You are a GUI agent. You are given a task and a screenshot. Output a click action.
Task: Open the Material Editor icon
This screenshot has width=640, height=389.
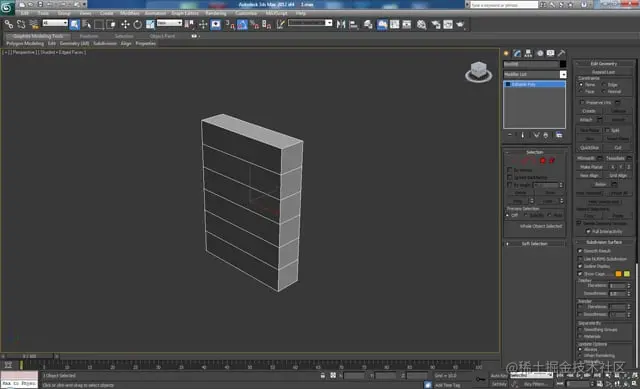[x=422, y=25]
